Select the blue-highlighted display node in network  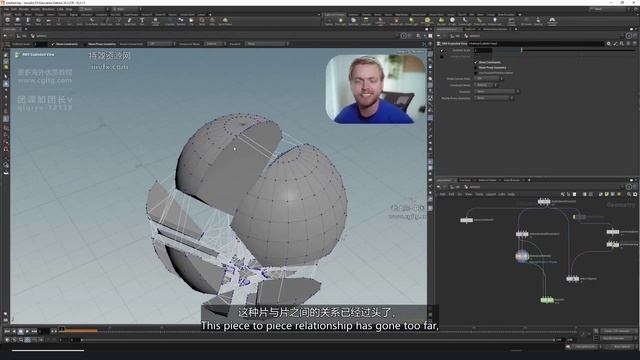pos(522,256)
